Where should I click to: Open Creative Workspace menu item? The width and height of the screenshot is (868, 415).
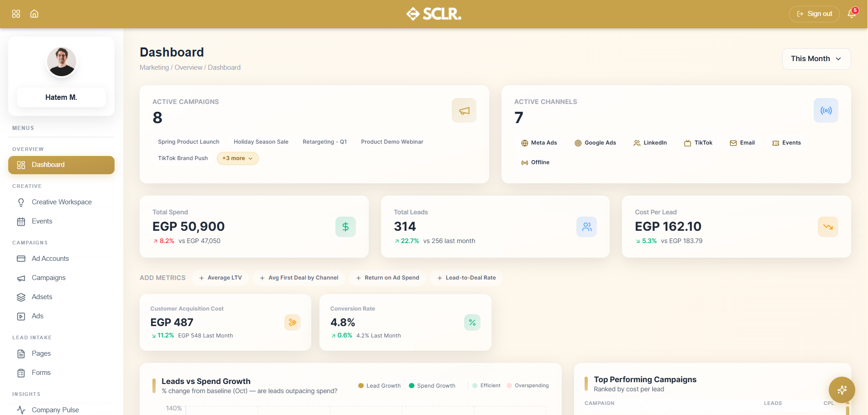(61, 202)
